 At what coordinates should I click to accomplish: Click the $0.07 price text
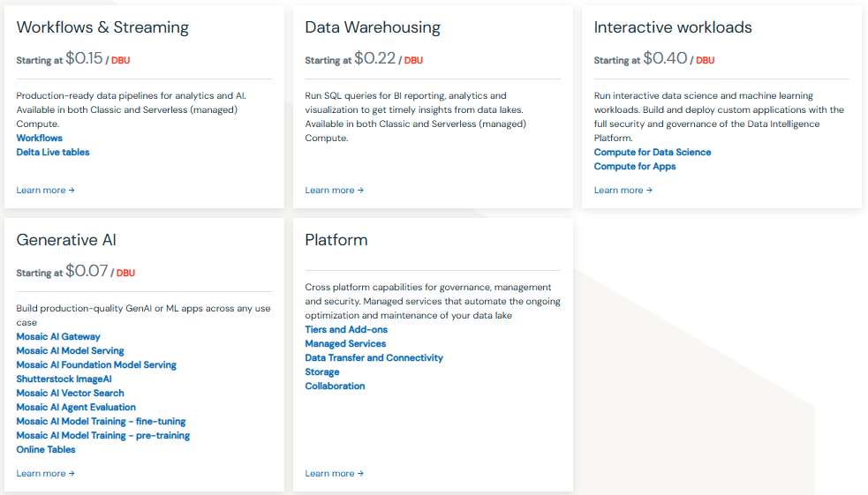coord(87,271)
